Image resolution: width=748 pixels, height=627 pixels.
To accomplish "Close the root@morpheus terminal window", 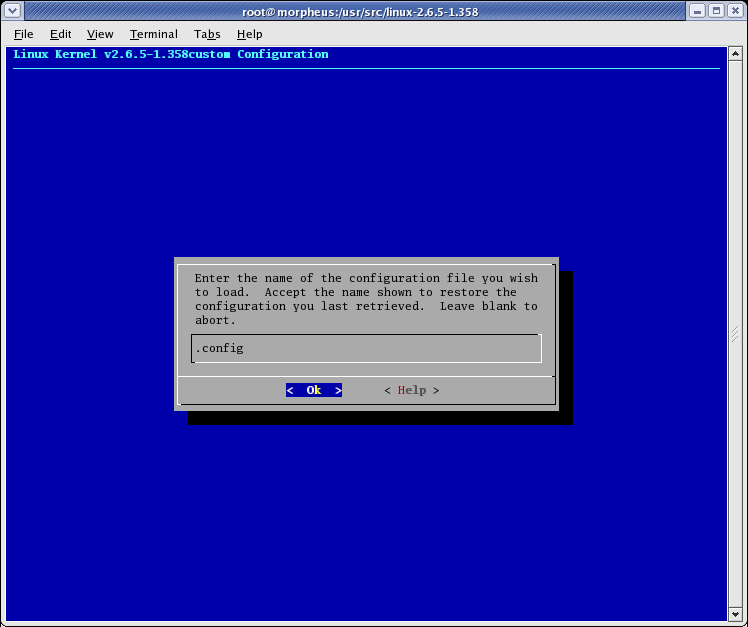I will 735,11.
